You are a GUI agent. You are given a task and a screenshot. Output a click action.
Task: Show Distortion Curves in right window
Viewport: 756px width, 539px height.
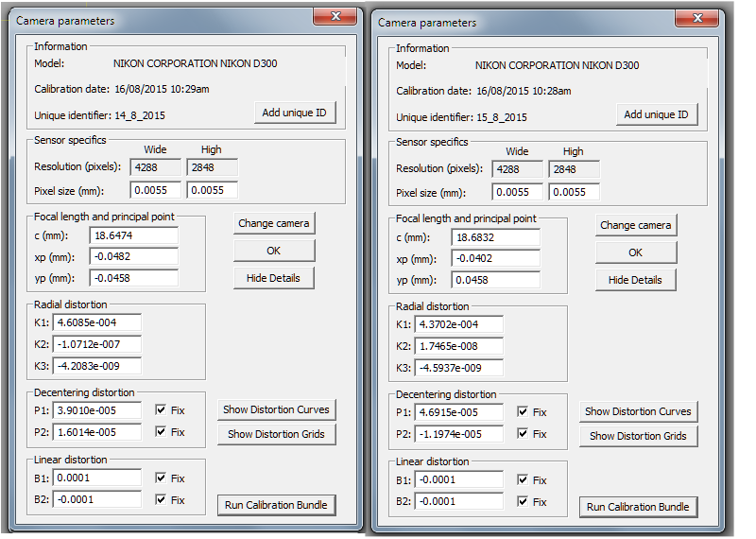pos(639,411)
